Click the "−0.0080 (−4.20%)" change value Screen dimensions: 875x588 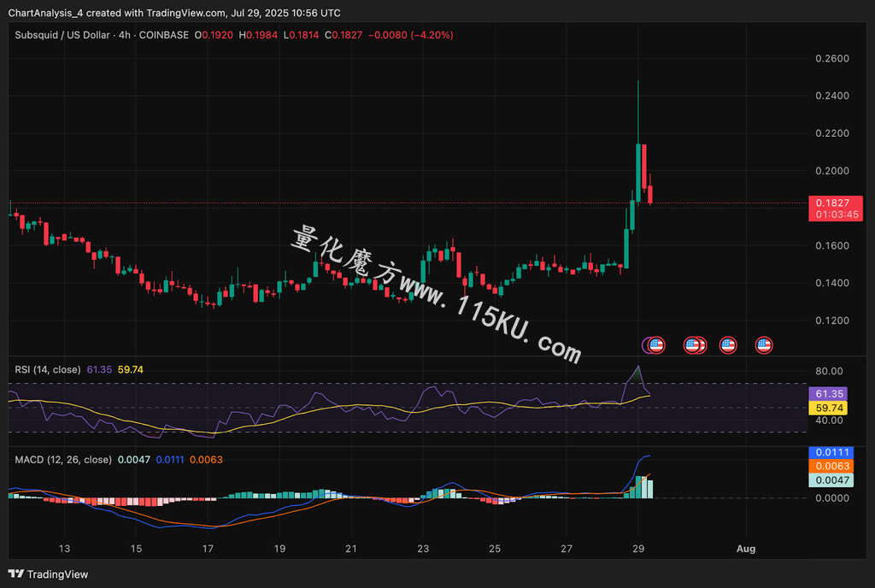[x=411, y=34]
